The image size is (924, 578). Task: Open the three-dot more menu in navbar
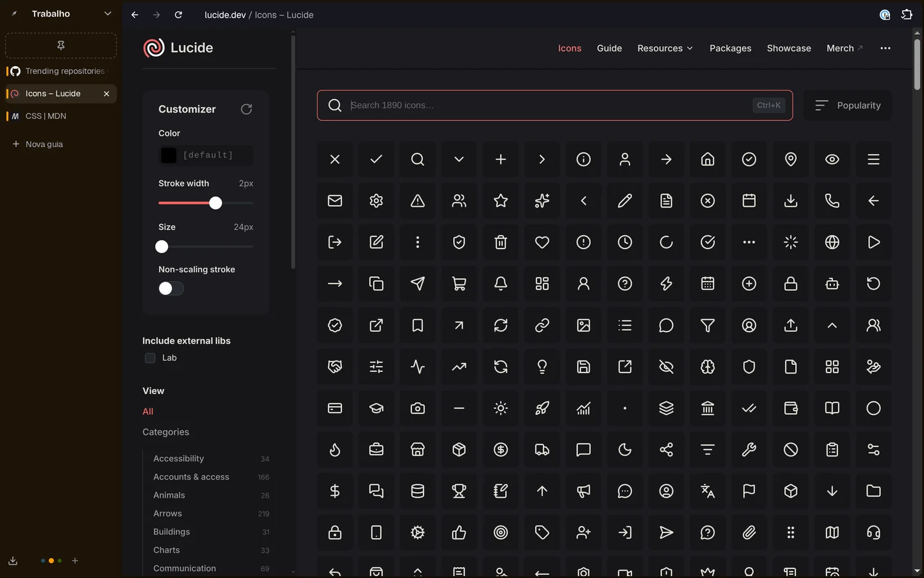point(886,48)
